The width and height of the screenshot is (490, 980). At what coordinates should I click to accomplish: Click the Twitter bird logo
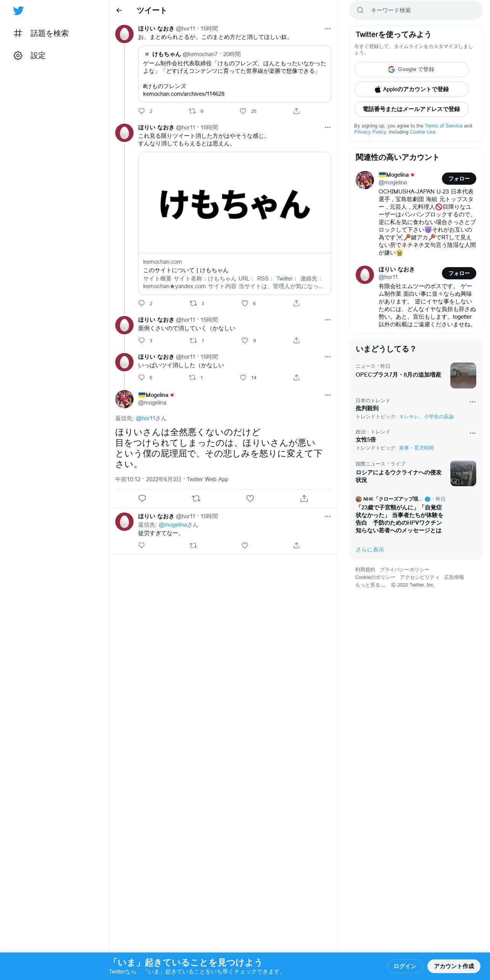18,11
